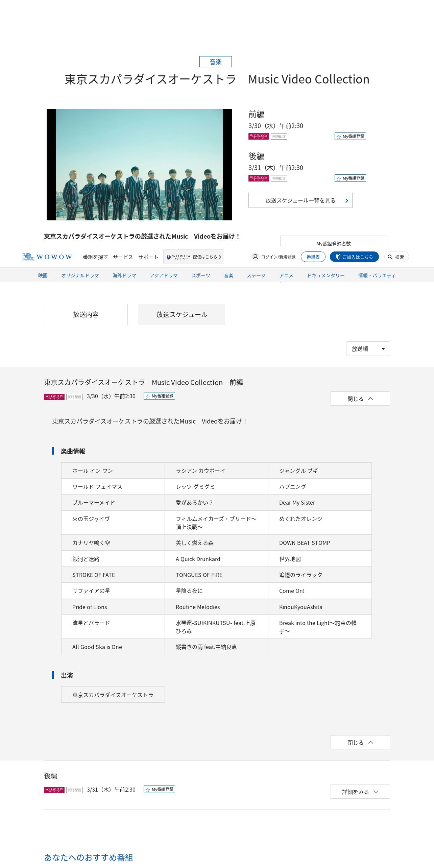Viewport: 434px width, 868px height.
Task: Expand 後編 with 詳細をみる button
Action: pyautogui.click(x=360, y=792)
